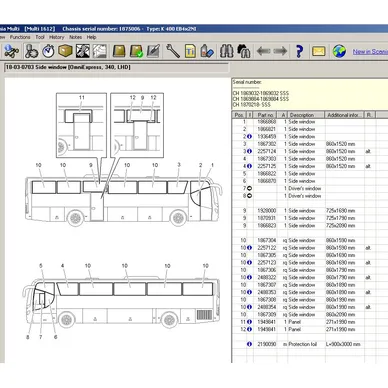This screenshot has width=388, height=388.
Task: Follow the New in Scania link
Action: pos(370,52)
